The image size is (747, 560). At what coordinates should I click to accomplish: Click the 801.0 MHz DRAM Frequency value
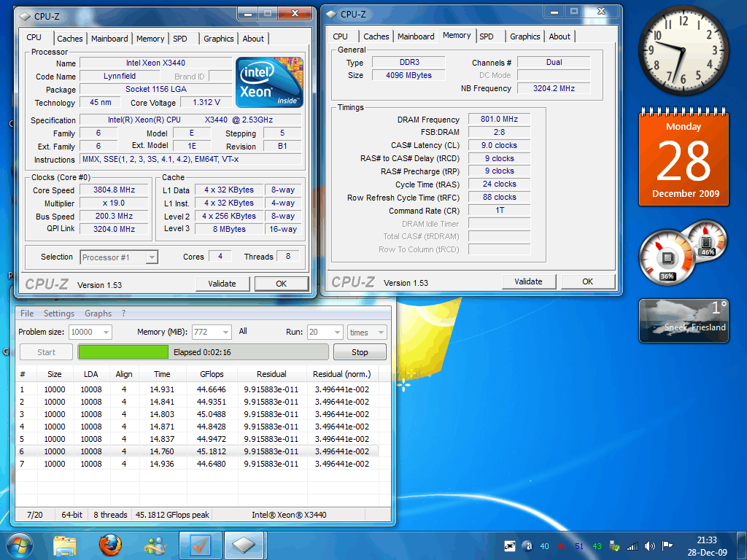pos(499,119)
